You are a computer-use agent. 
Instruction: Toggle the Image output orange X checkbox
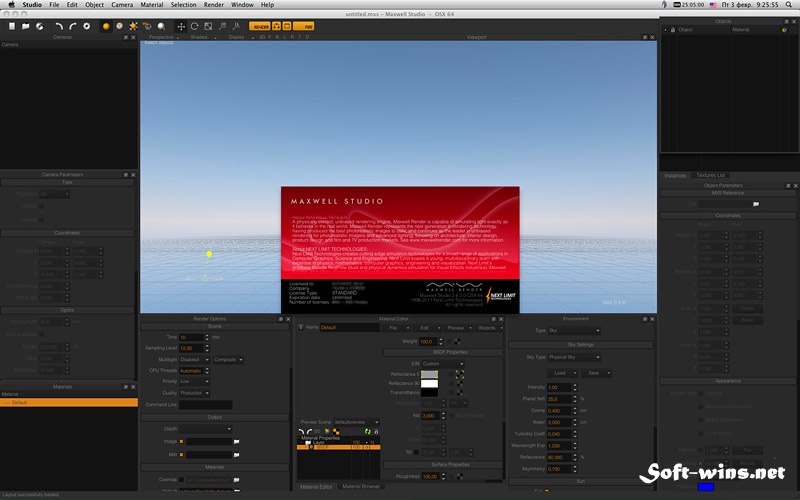[x=181, y=442]
